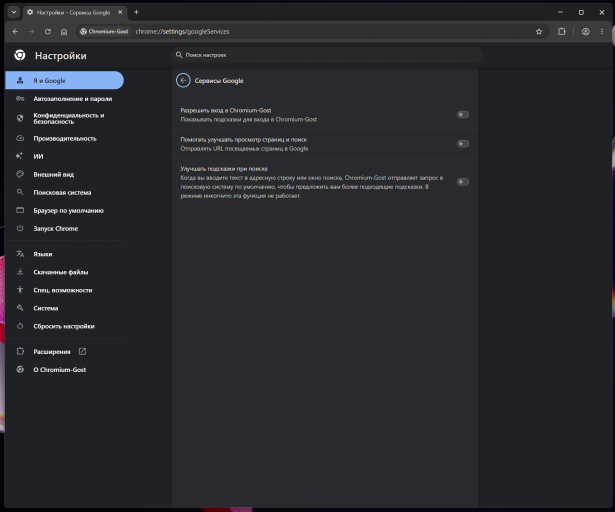Click the Языки translate icon
The image size is (615, 512).
(x=20, y=254)
